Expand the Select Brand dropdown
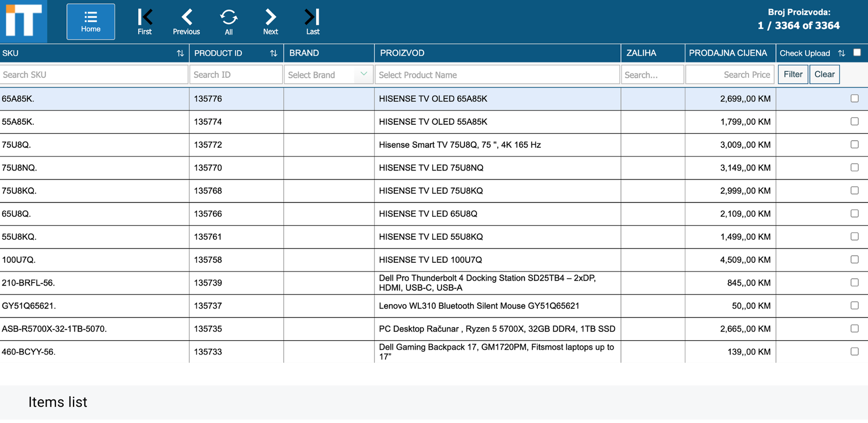This screenshot has width=868, height=423. point(329,75)
